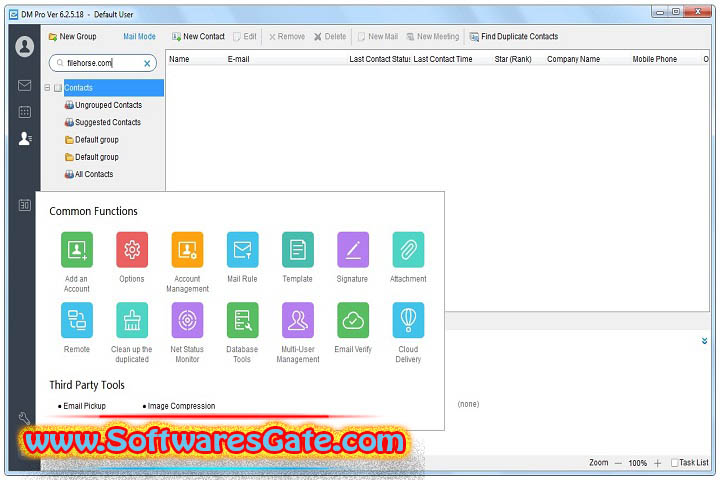The height and width of the screenshot is (480, 720).
Task: Click the New Mail toolbar button
Action: [x=378, y=36]
